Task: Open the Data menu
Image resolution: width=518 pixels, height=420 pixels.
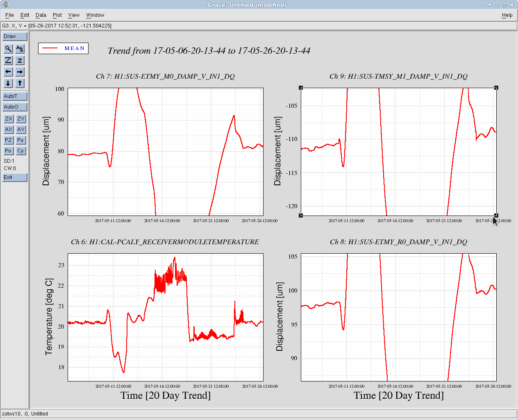Action: [41, 15]
